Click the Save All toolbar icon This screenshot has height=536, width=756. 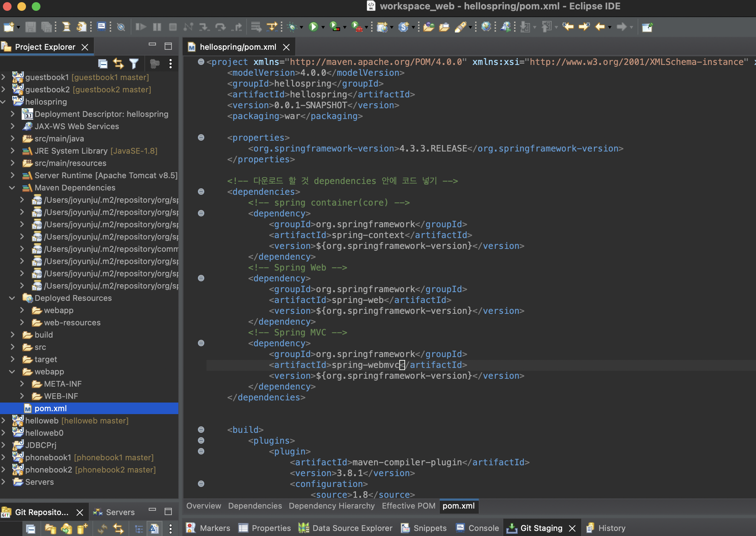point(46,27)
